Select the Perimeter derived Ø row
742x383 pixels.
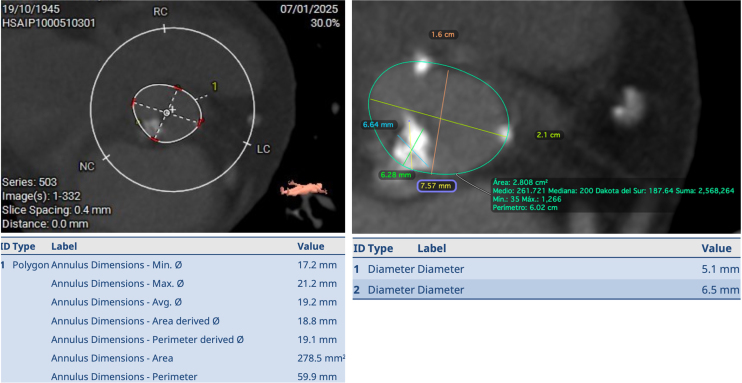172,340
